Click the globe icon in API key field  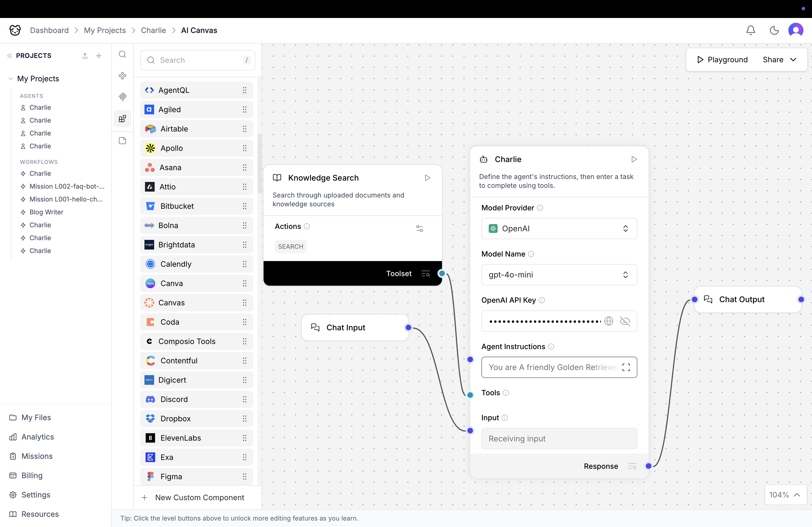pyautogui.click(x=609, y=321)
